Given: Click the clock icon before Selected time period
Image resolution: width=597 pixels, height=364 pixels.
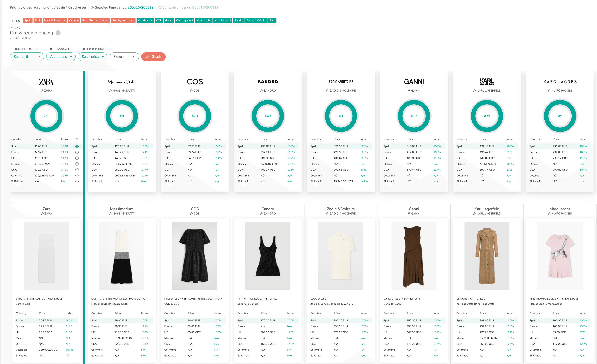Looking at the screenshot, I should pos(92,7).
